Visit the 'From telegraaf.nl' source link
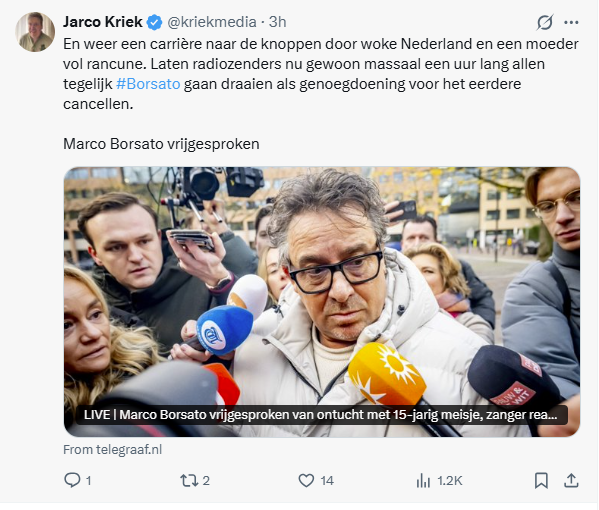599x510 pixels. click(x=113, y=450)
